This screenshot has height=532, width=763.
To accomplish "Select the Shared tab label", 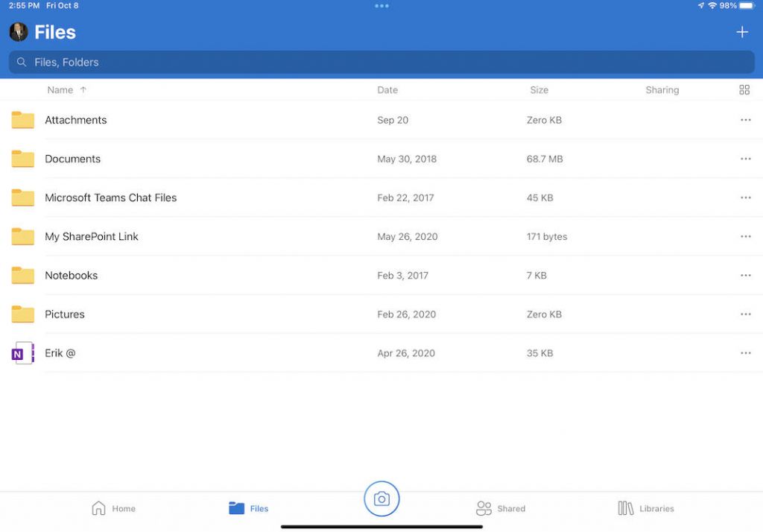I will point(512,508).
